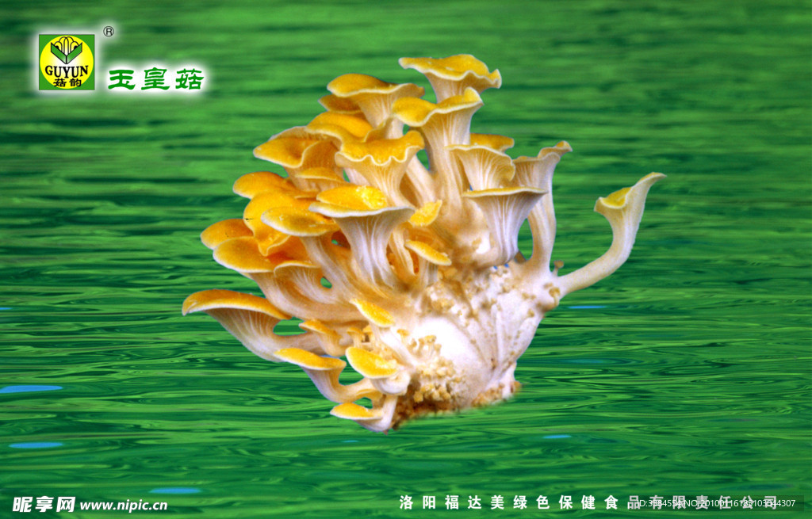Click the GUYUN mushroom logo
The width and height of the screenshot is (812, 519).
tap(67, 62)
